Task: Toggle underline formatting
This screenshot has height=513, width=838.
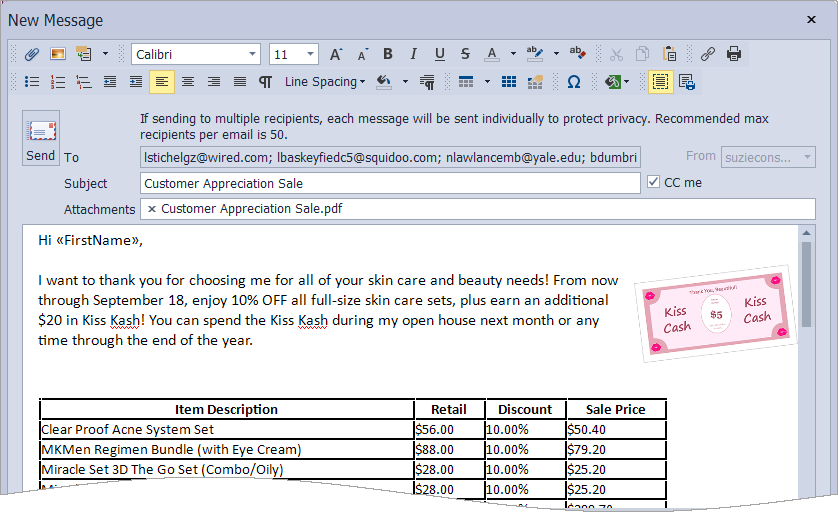Action: tap(439, 54)
